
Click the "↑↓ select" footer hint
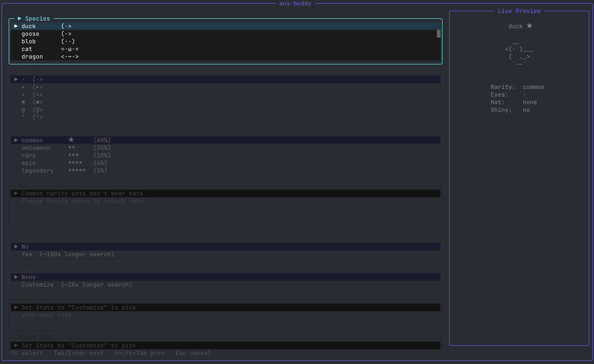[x=27, y=353]
